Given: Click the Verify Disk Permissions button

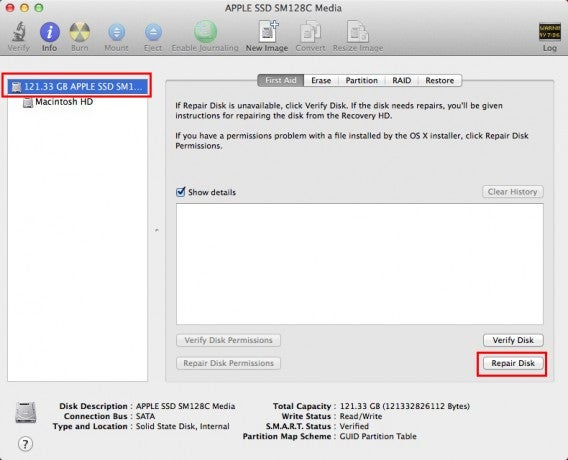Looking at the screenshot, I should (228, 340).
